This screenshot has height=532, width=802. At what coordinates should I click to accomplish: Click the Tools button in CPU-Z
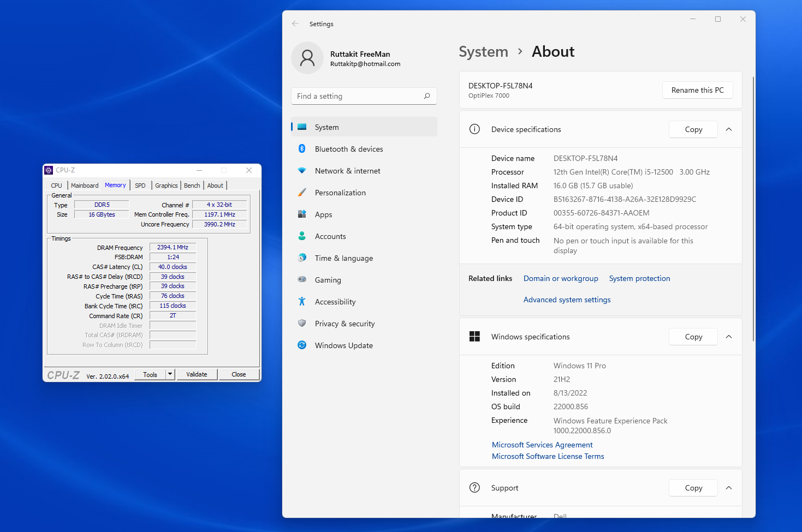[x=150, y=374]
